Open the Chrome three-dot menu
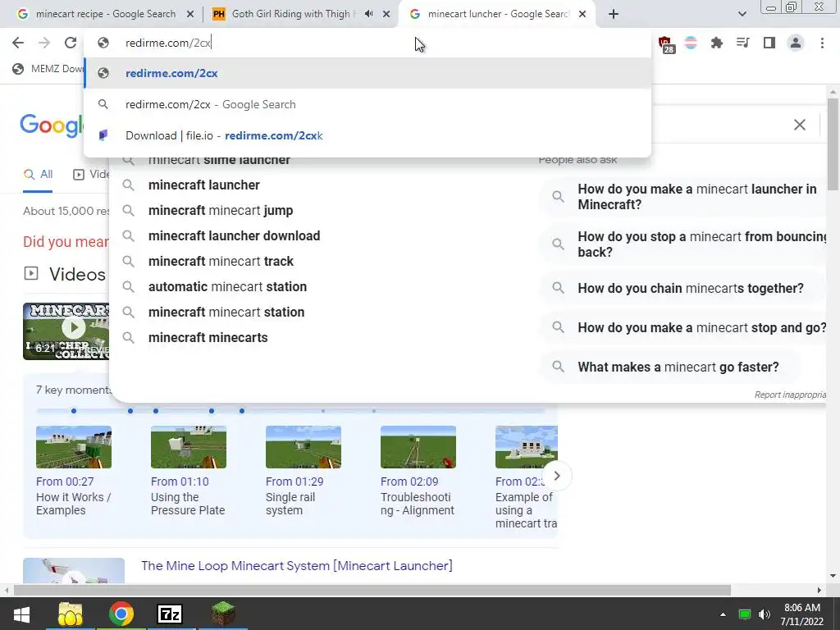The height and width of the screenshot is (630, 840). (x=822, y=43)
